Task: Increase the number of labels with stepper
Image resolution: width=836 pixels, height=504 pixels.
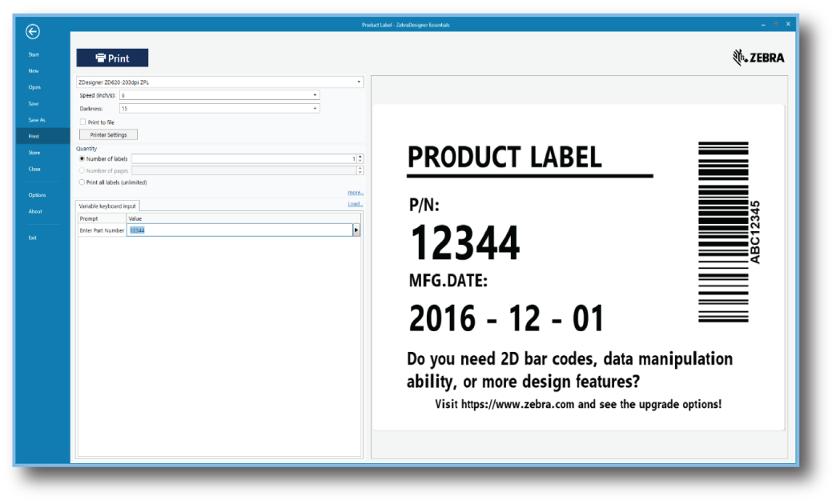Action: point(360,157)
